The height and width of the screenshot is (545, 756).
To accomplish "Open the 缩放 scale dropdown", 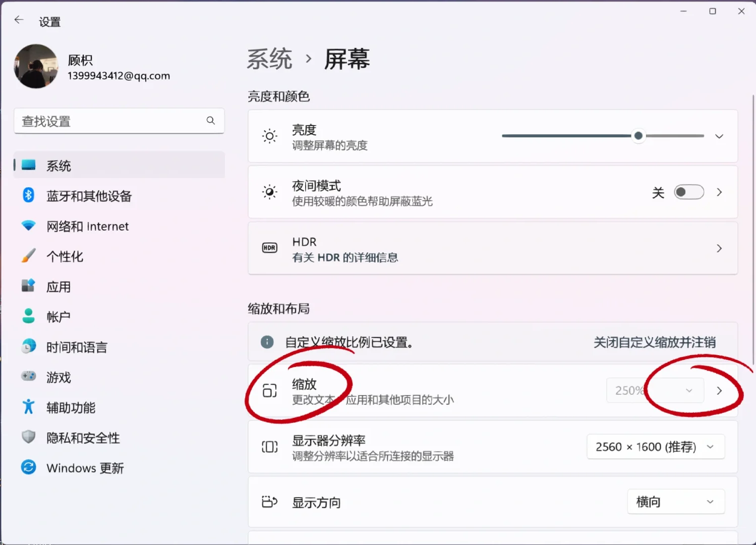I will click(654, 390).
